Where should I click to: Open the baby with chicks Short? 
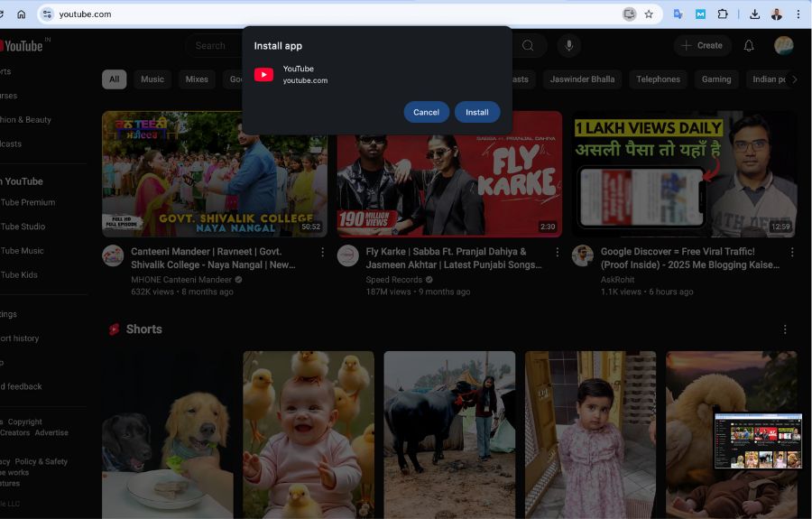click(x=309, y=435)
